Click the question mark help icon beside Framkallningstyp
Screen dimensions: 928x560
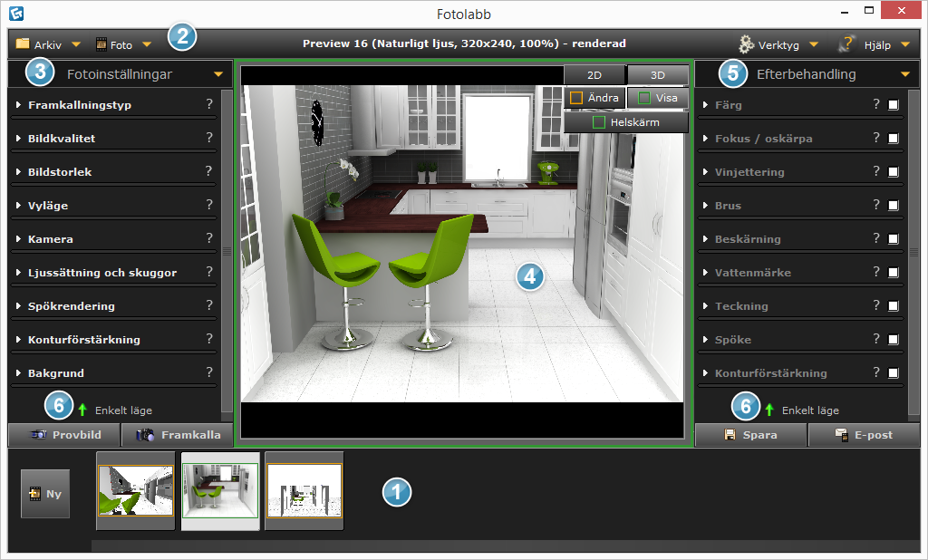click(209, 104)
